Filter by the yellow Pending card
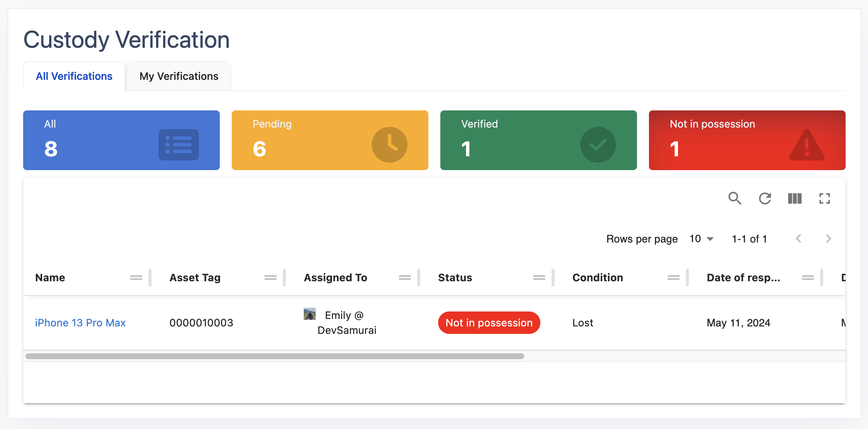 coord(330,140)
